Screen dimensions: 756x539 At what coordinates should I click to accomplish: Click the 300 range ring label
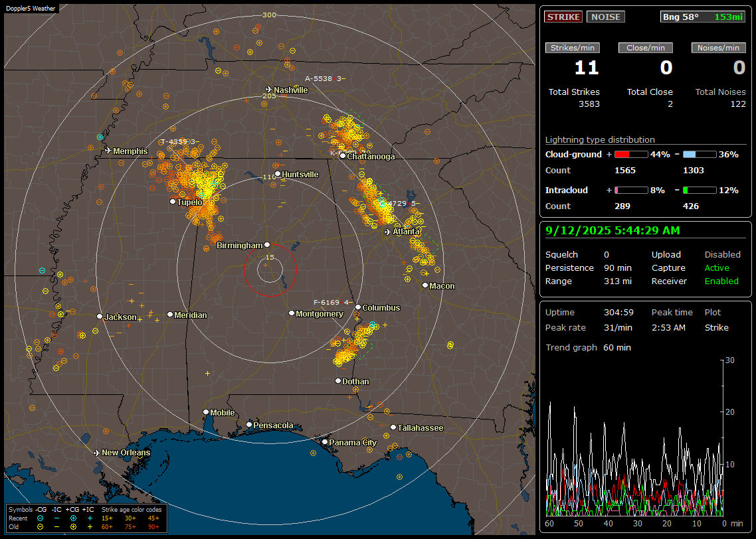click(x=269, y=15)
